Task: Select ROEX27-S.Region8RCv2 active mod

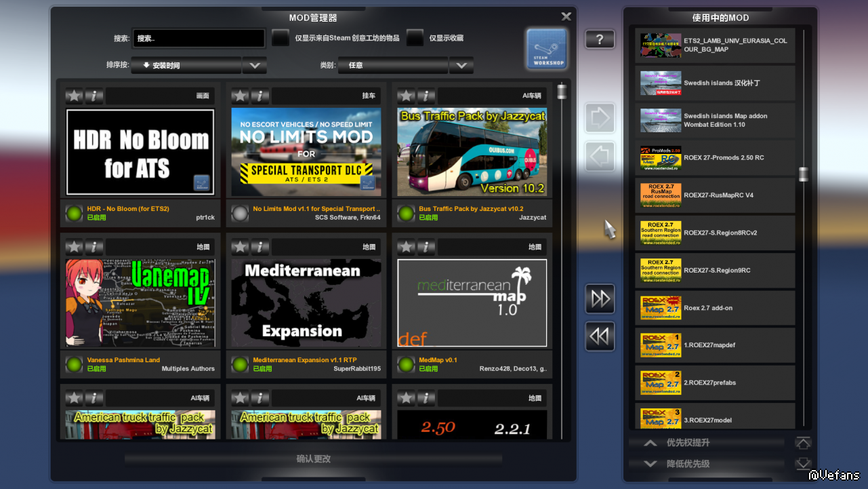Action: 715,233
